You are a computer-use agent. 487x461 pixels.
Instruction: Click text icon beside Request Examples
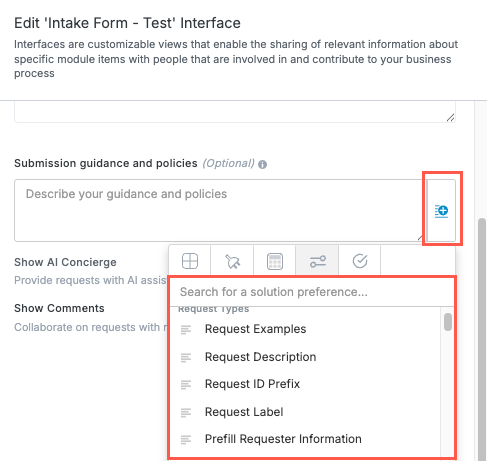(186, 330)
